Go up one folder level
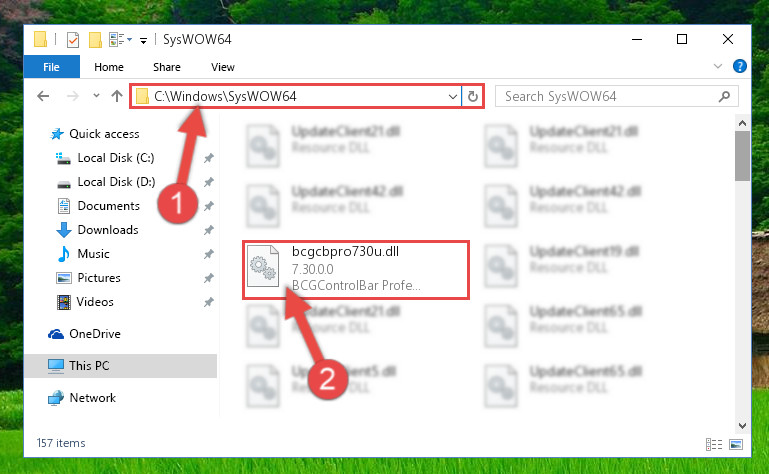Viewport: 769px width, 474px height. tap(117, 96)
